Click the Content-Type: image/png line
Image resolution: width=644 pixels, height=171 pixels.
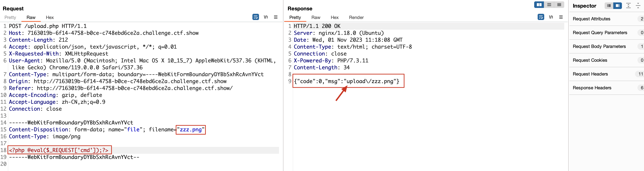(45, 137)
